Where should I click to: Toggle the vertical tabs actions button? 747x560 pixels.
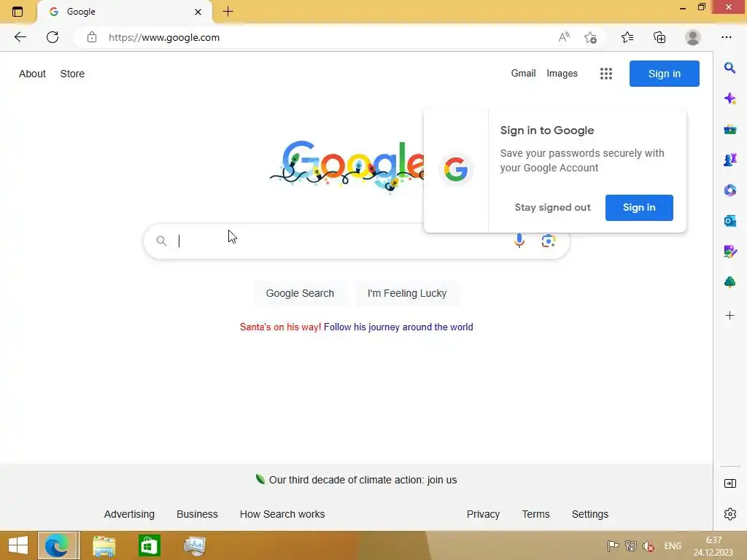click(18, 12)
